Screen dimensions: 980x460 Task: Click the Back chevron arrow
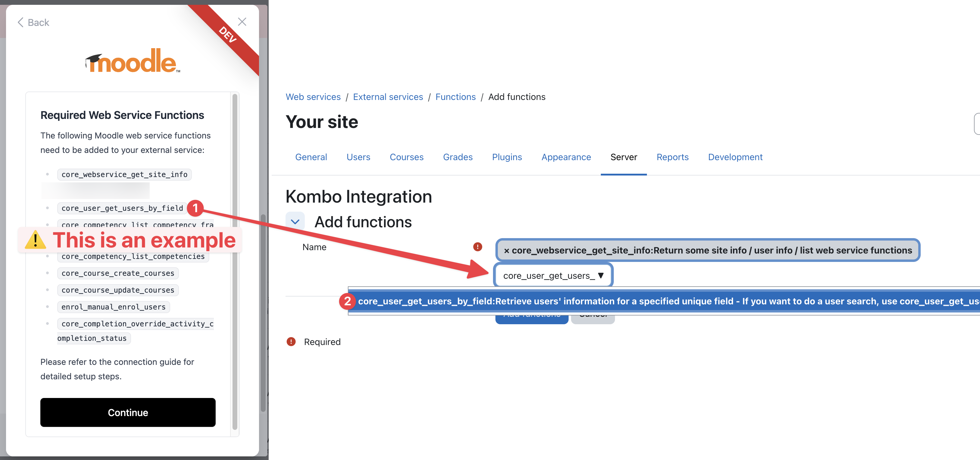click(x=20, y=23)
